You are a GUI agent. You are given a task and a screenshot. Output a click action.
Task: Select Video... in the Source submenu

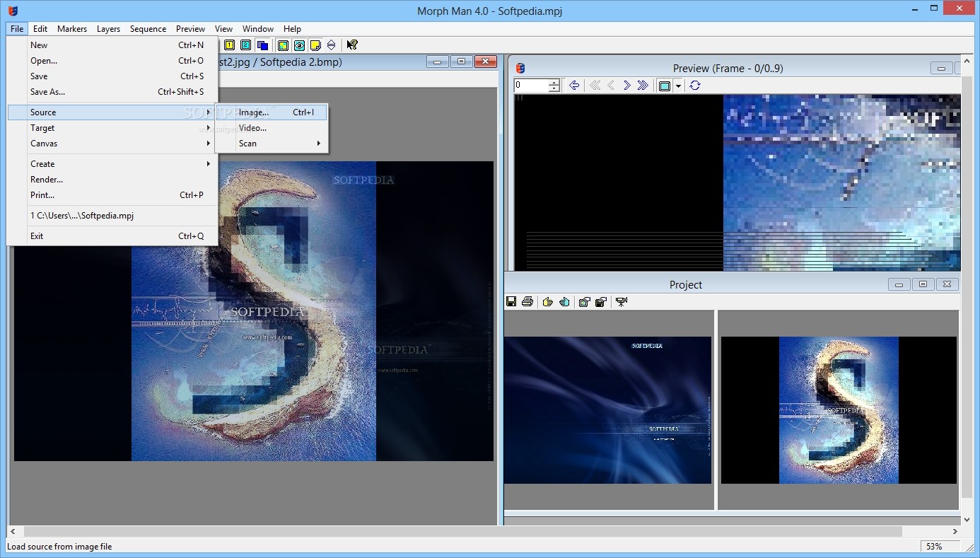click(272, 128)
